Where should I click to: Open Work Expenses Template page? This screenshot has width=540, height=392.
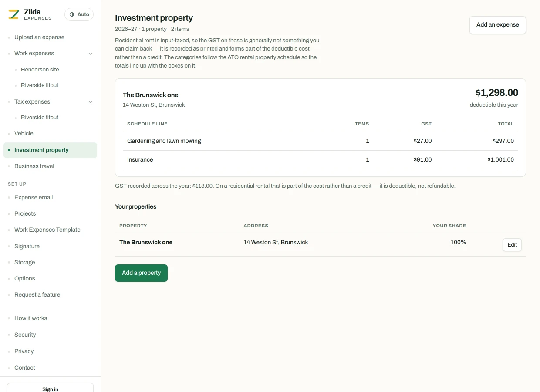(47, 230)
